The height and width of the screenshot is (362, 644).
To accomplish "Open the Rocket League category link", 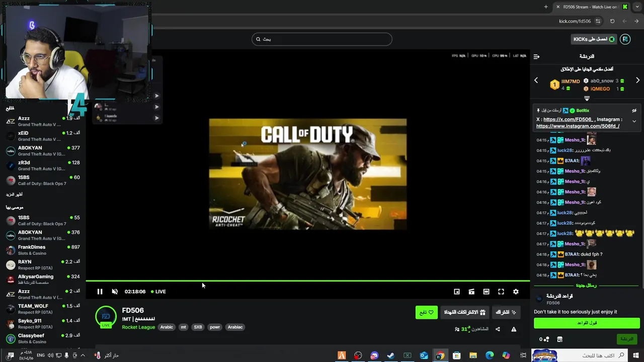I will pos(138,327).
